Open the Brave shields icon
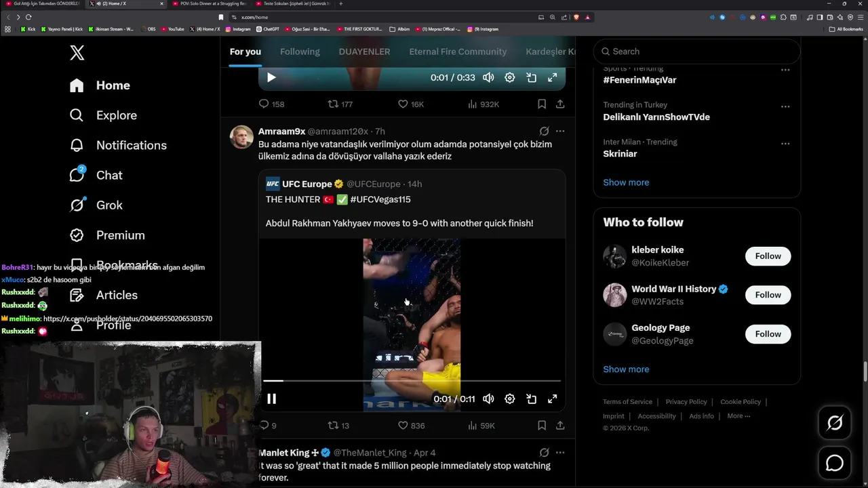The image size is (868, 488). 576,17
